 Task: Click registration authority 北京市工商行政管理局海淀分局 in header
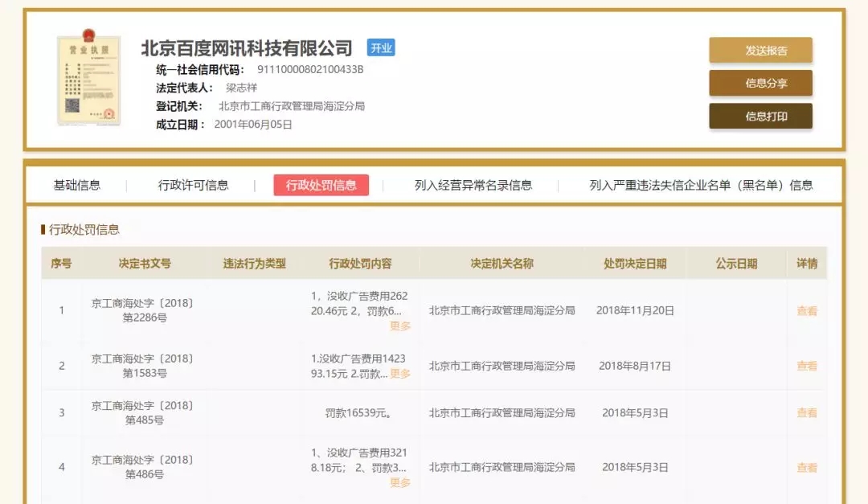[x=292, y=106]
